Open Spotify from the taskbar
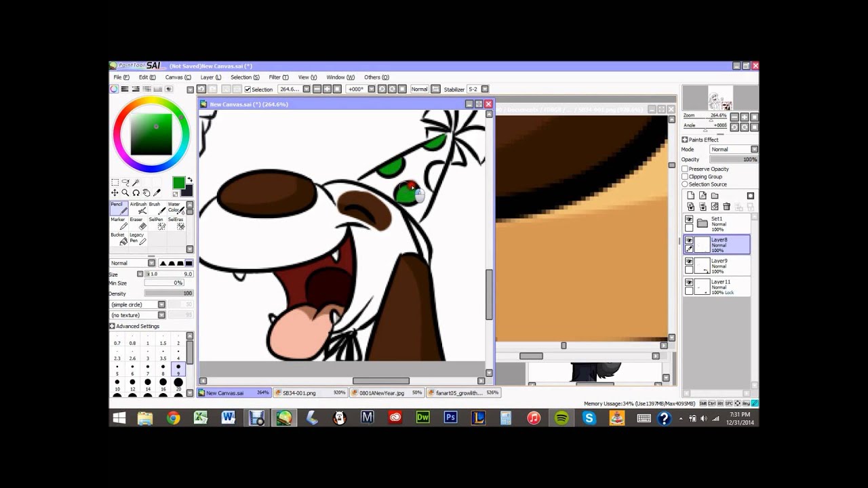Viewport: 868px width, 488px height. pyautogui.click(x=561, y=418)
